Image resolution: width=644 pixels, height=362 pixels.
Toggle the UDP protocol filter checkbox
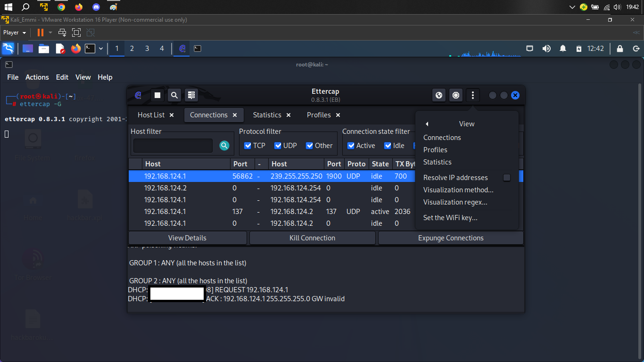click(x=278, y=146)
